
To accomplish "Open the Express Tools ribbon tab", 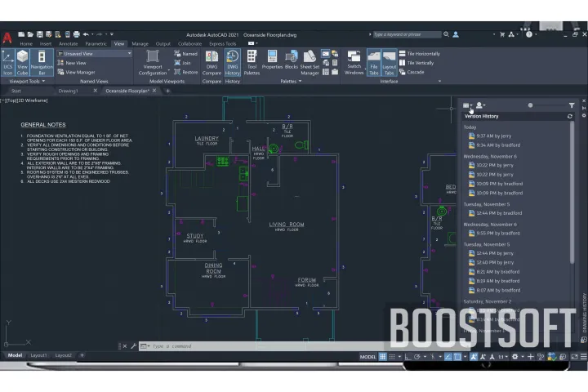I will point(223,44).
